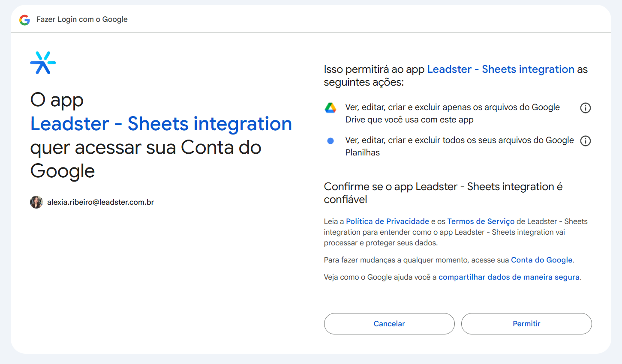Open the Política de Privacidade link
Viewport: 622px width, 364px height.
(x=388, y=221)
